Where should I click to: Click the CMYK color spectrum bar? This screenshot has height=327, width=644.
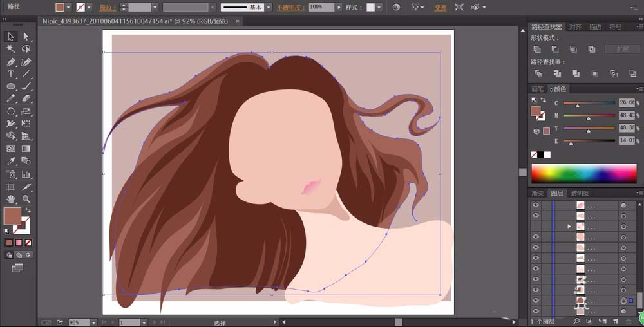(583, 173)
